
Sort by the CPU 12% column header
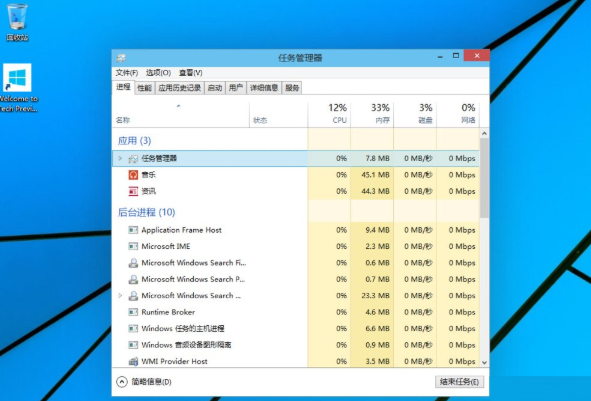(329, 114)
